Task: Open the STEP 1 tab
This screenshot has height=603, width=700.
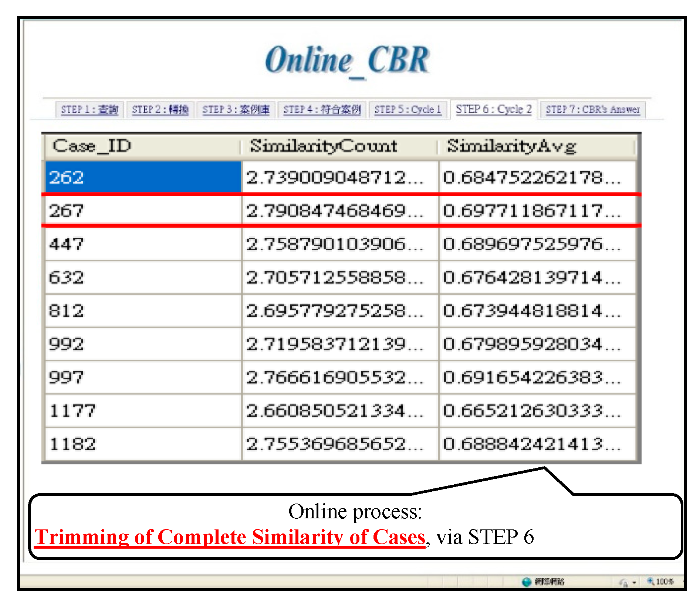Action: coord(89,110)
